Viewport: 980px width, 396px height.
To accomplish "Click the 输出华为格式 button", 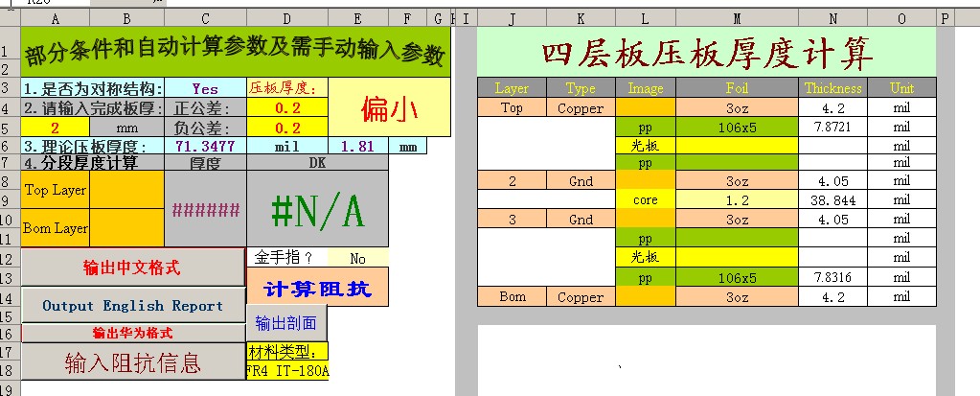I will click(133, 333).
